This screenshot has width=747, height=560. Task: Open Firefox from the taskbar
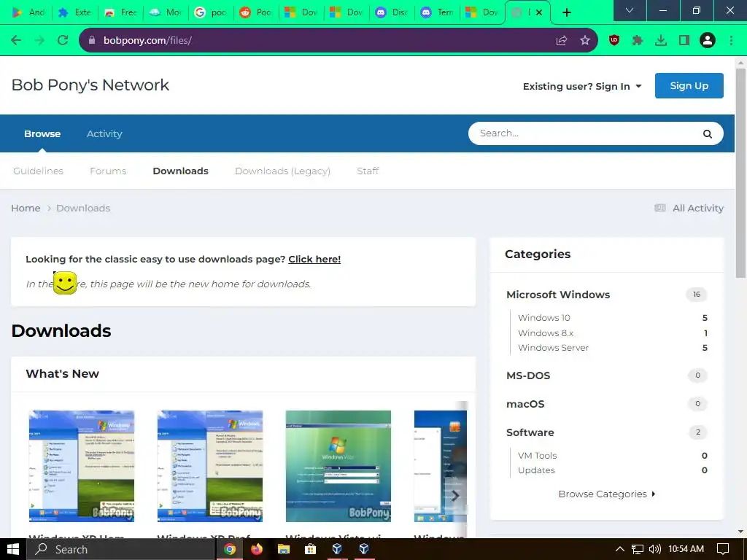point(257,549)
